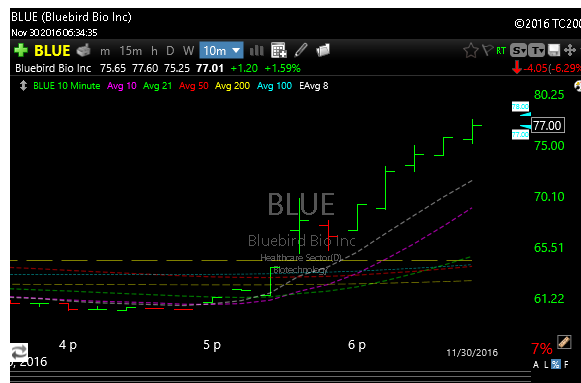Screen dimensions: 581x383
Task: Toggle the RT real-time indicator
Action: tap(501, 51)
